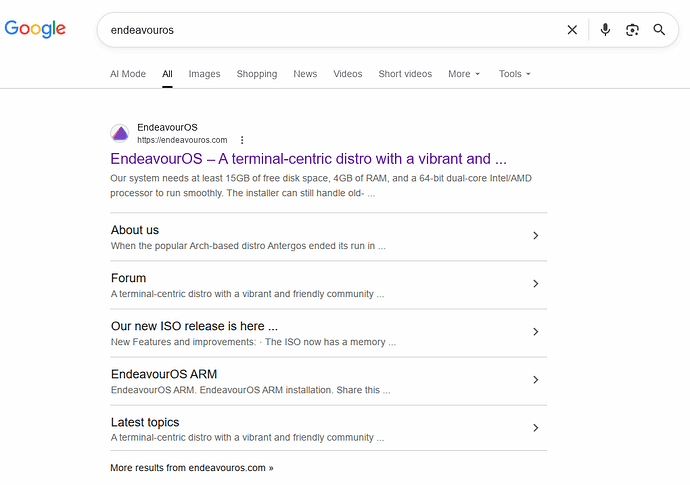Select the All tab
Screen dimensions: 690x485
click(x=167, y=74)
